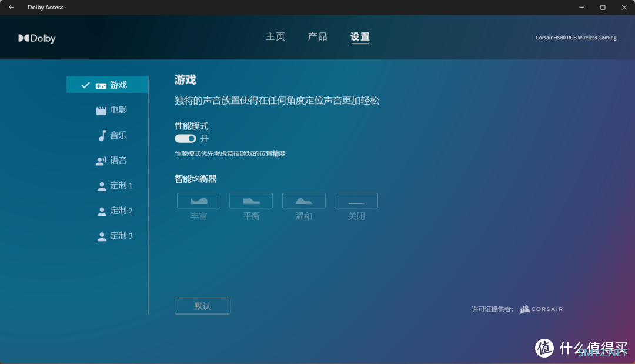635x364 pixels.
Task: Choose the 温和 equalizer preset icon
Action: click(304, 201)
